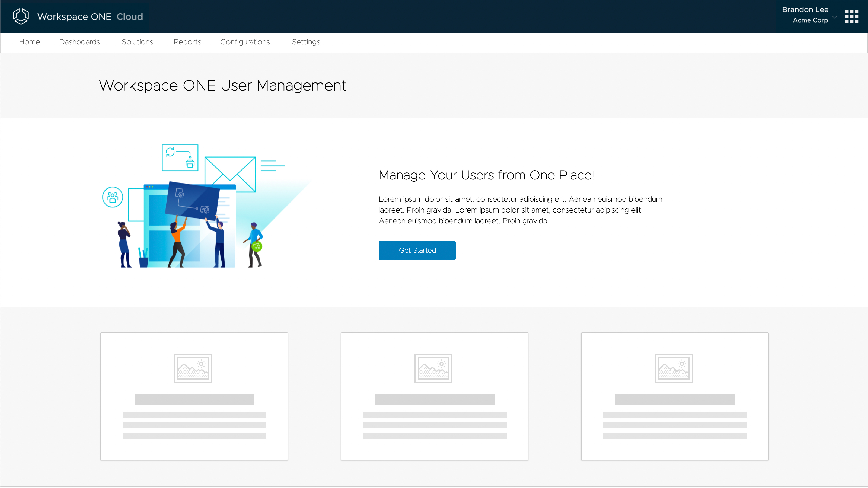Open the Dashboards tab
Screen dimensions: 868x488
pos(79,42)
